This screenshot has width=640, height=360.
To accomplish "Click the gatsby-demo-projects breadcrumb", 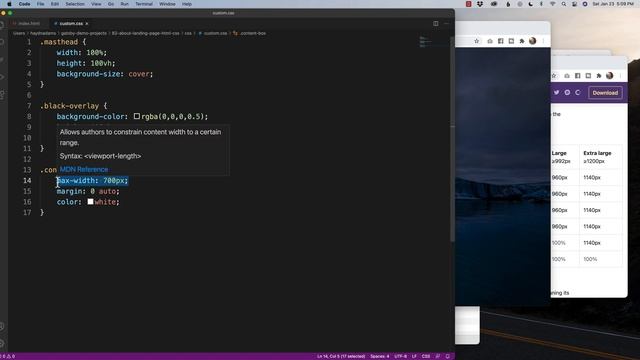I will click(84, 33).
